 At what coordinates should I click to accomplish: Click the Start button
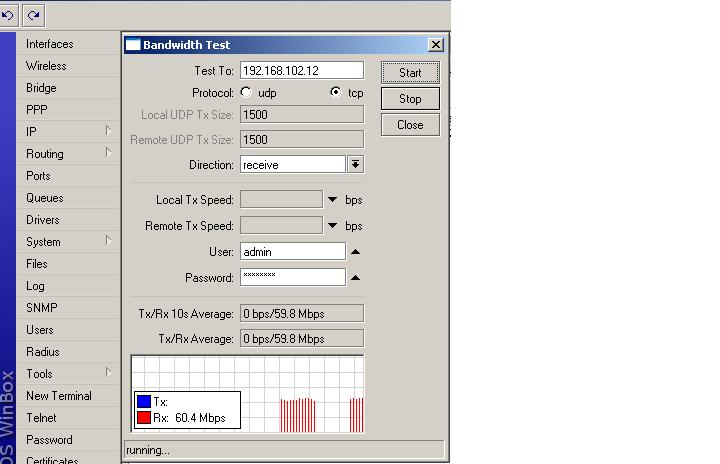pos(410,73)
